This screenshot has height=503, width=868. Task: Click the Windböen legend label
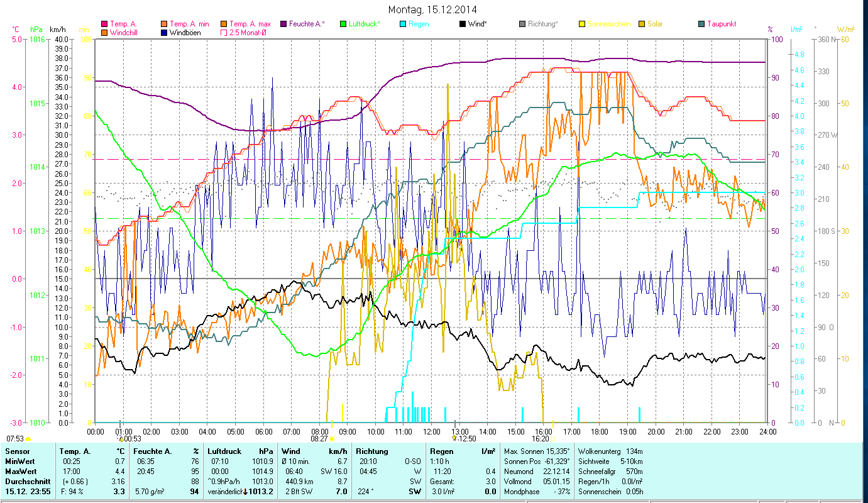[185, 32]
